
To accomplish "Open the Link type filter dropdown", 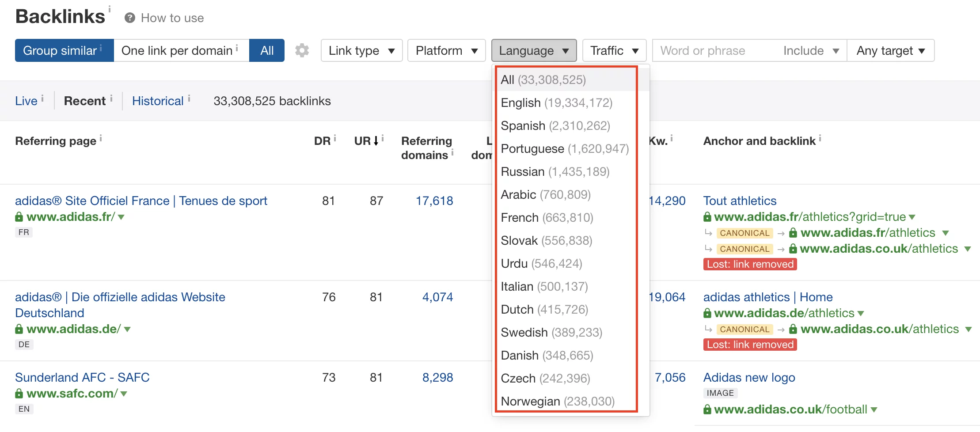I will tap(361, 50).
